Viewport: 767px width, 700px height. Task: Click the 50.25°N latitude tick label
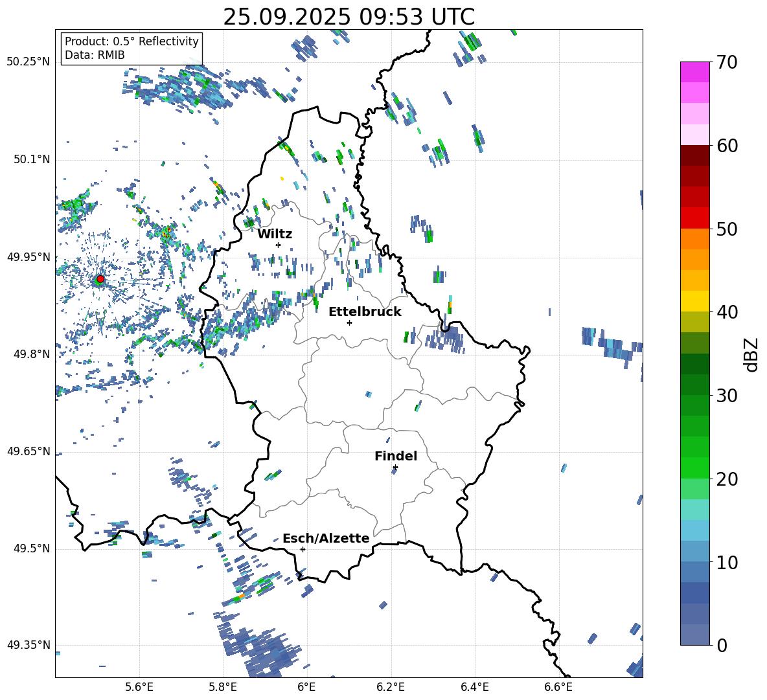coord(29,62)
